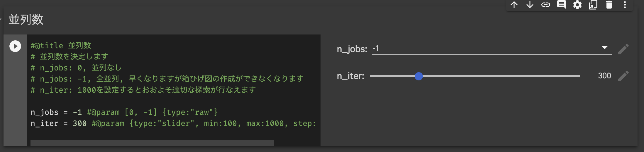644x152 pixels.
Task: Click the n_iter value 300
Action: click(x=604, y=76)
